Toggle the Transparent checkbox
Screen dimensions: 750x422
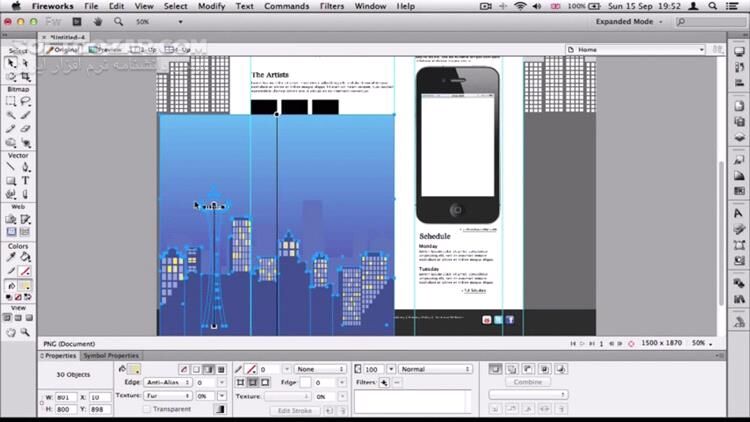(147, 409)
